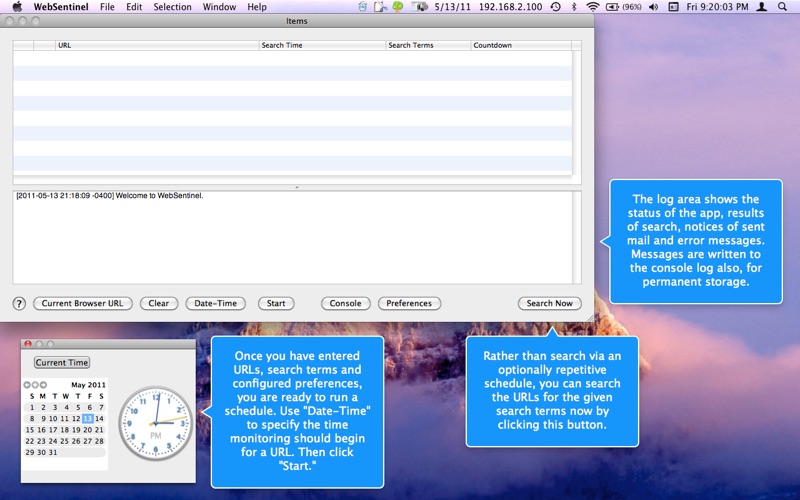800x500 pixels.
Task: Click the Countdown column header
Action: [521, 45]
